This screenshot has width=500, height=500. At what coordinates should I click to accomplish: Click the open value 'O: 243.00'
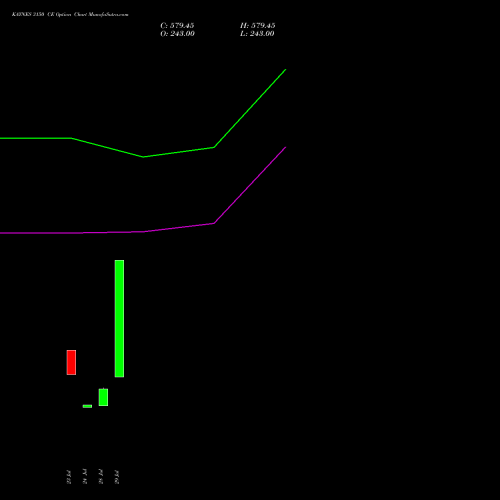177,34
